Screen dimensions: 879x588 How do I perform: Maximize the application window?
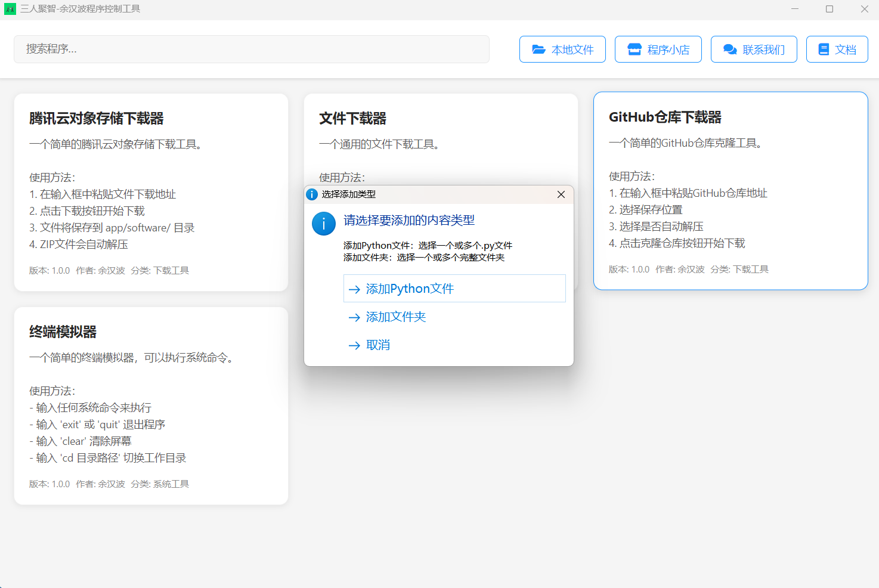[829, 9]
